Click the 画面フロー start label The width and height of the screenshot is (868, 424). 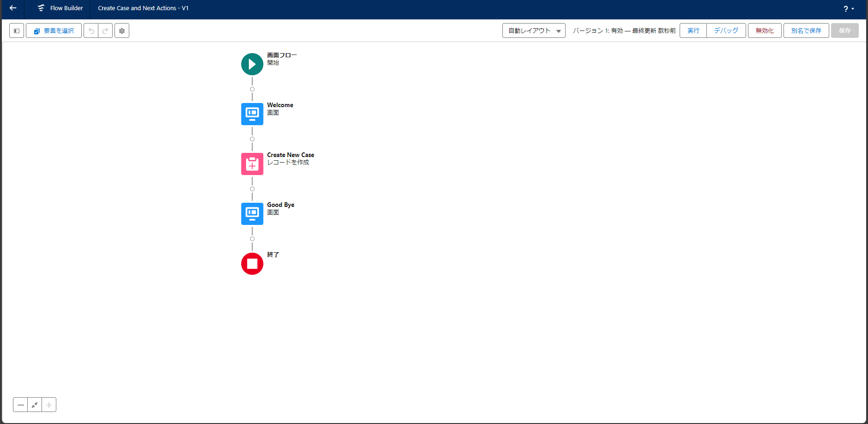pos(282,55)
